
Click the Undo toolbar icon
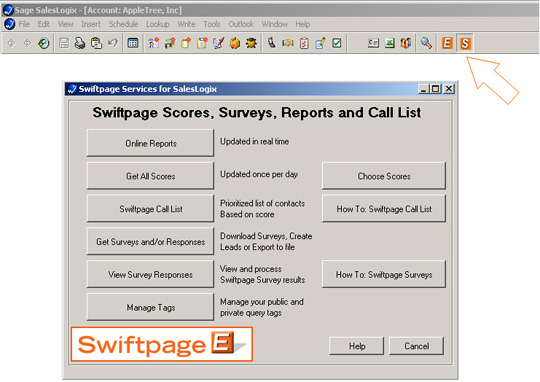[113, 43]
